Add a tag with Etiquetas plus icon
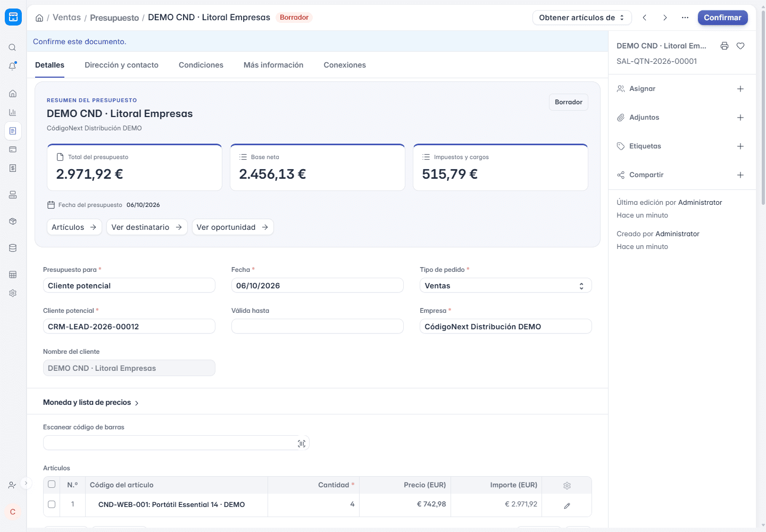Viewport: 766px width, 532px height. pos(740,146)
